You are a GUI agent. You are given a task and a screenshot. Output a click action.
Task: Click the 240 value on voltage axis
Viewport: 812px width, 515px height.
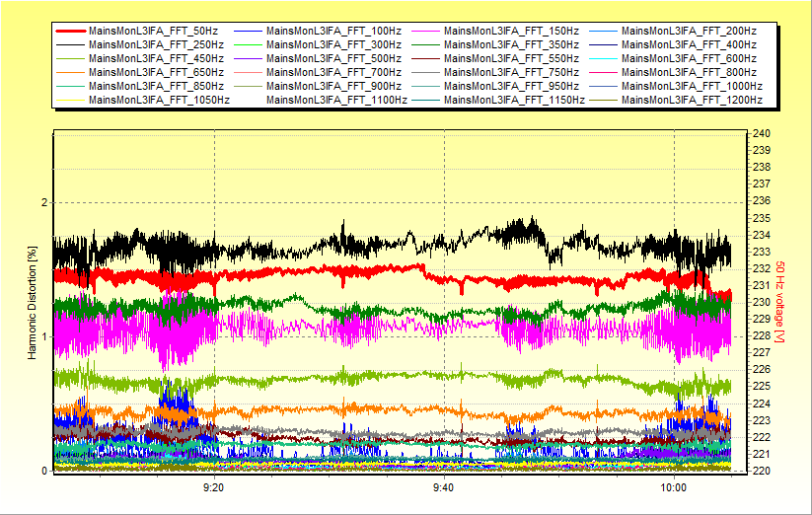(762, 133)
